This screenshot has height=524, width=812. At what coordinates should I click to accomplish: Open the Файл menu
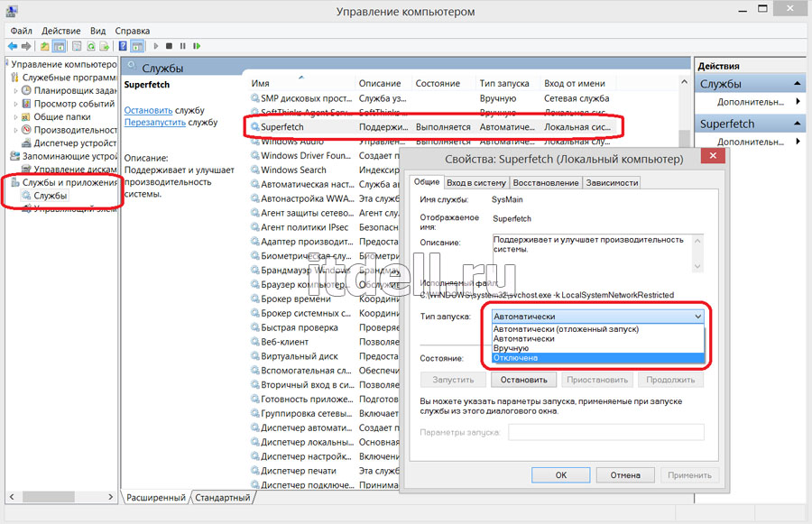(x=22, y=31)
